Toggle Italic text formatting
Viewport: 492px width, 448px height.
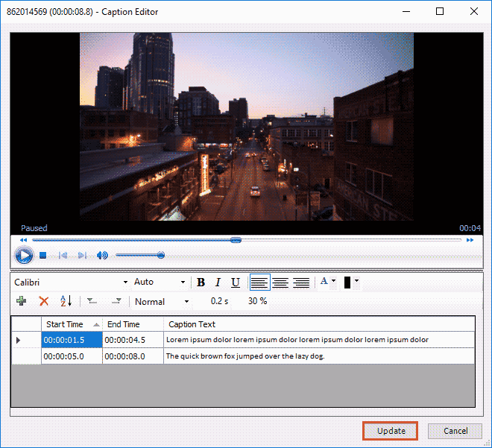click(x=218, y=283)
